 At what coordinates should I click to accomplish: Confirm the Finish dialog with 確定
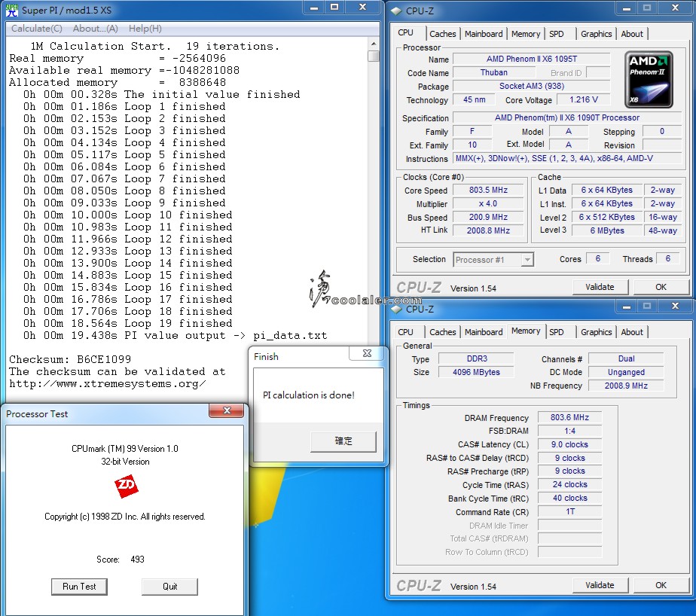coord(343,441)
